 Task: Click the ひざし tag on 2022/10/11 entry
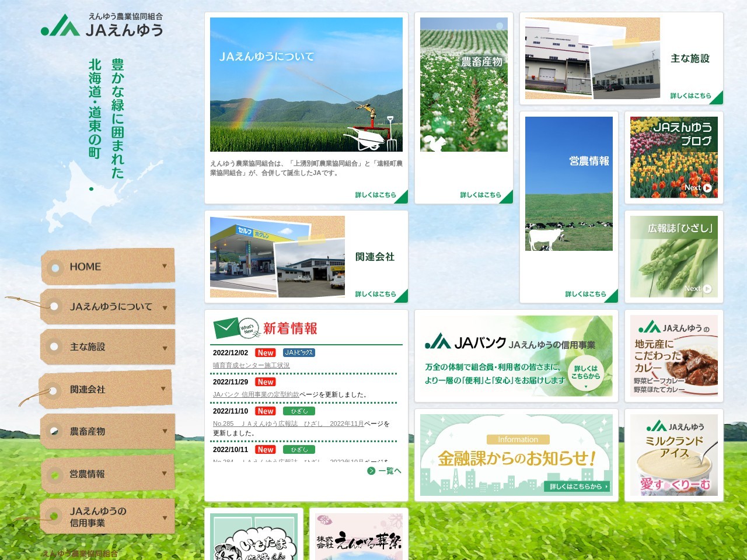[299, 450]
